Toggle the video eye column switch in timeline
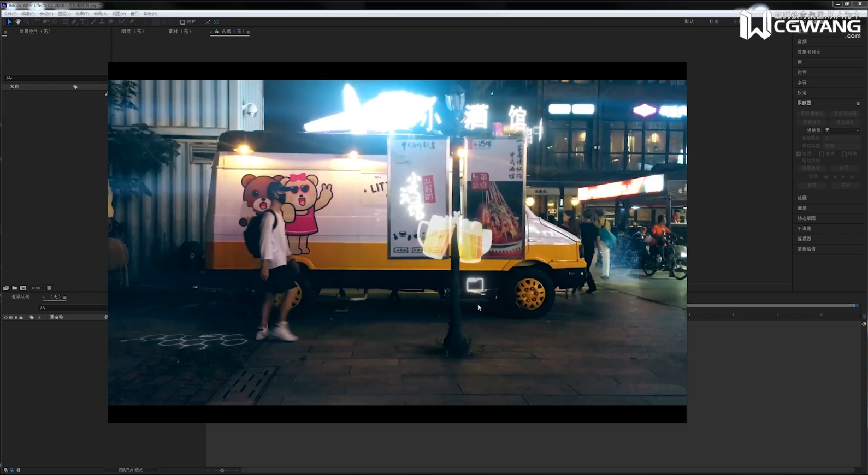 click(x=6, y=317)
